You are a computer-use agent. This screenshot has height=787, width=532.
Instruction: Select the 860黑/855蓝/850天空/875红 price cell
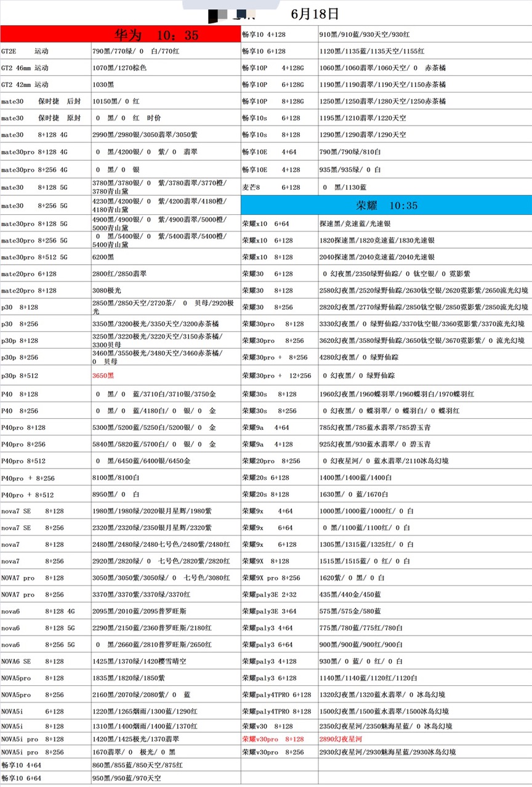166,765
